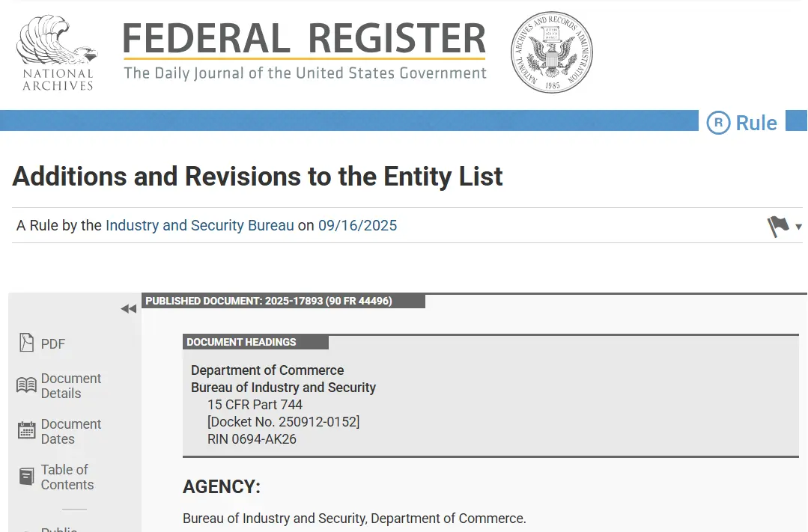
Task: Select the PDF sidebar item
Action: pos(53,344)
